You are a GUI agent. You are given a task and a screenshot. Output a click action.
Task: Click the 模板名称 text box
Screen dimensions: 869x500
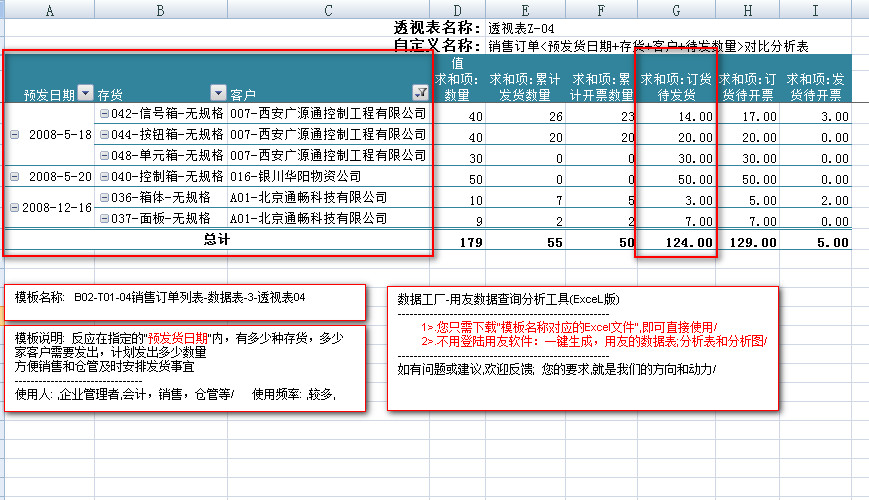pyautogui.click(x=185, y=299)
